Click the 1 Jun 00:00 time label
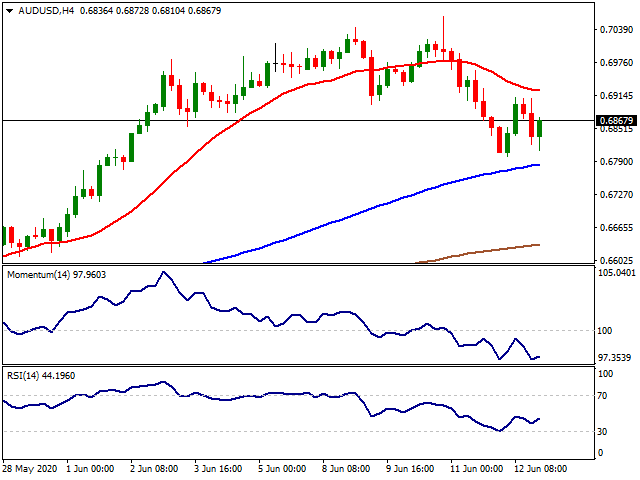This screenshot has width=640, height=480. (90, 469)
